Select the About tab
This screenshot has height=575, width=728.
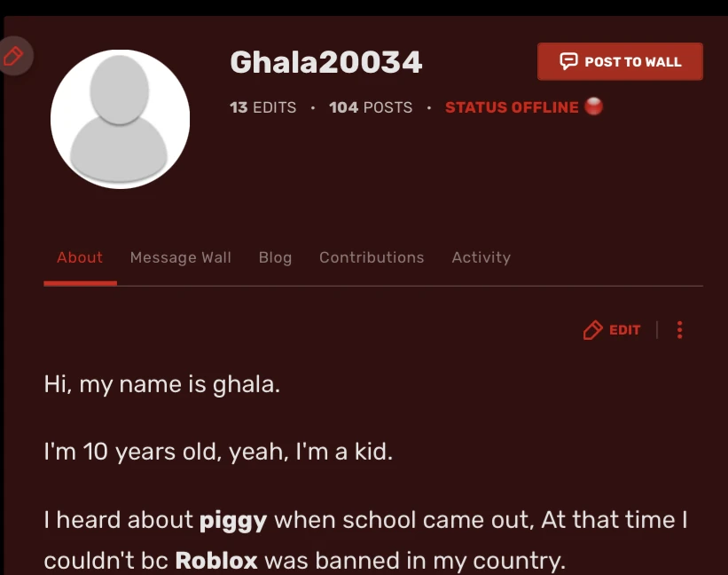click(80, 257)
